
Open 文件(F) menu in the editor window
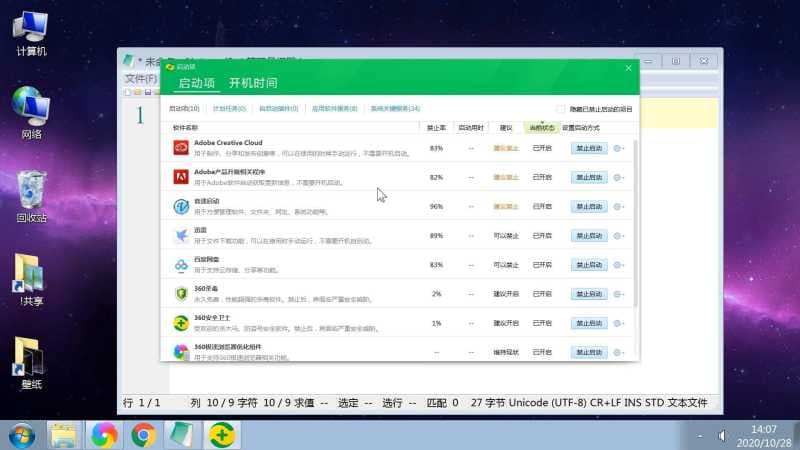(141, 79)
